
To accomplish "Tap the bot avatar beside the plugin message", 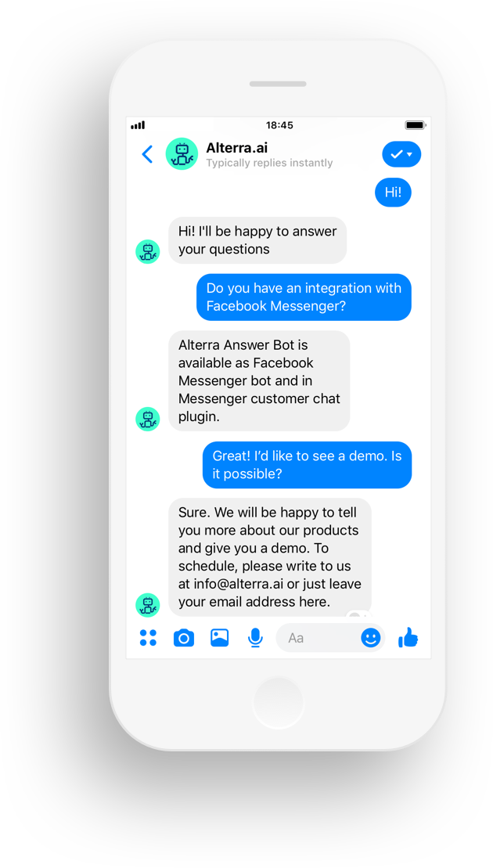I will click(x=148, y=419).
